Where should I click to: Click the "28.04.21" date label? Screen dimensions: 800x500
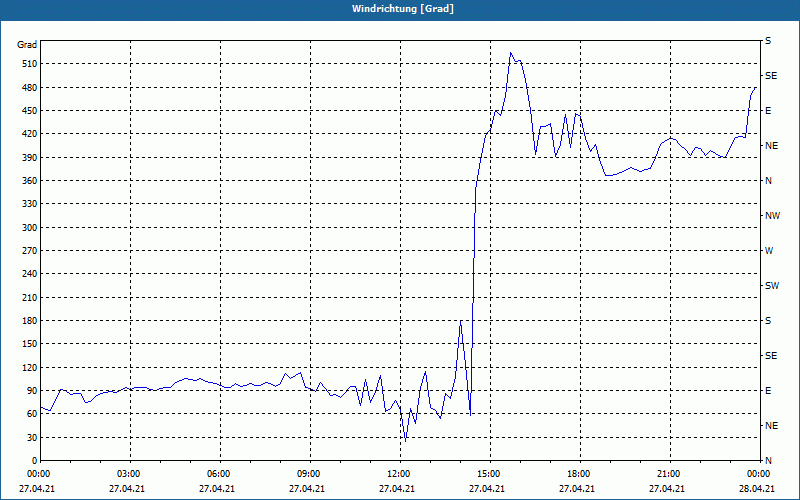757,489
